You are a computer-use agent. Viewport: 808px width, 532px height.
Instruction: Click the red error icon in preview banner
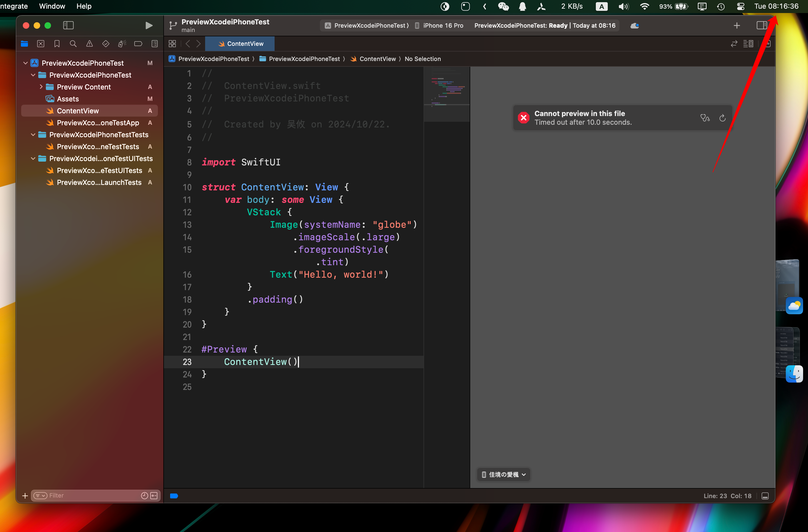click(523, 118)
